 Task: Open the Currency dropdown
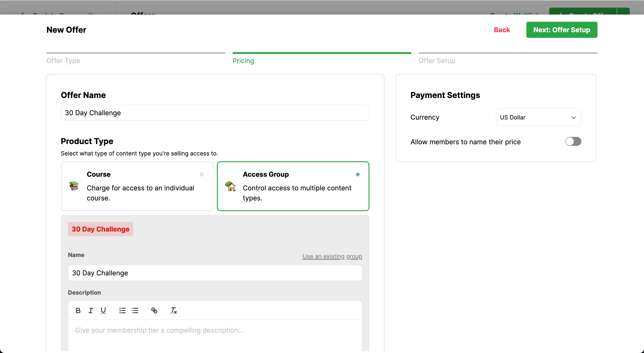tap(538, 117)
